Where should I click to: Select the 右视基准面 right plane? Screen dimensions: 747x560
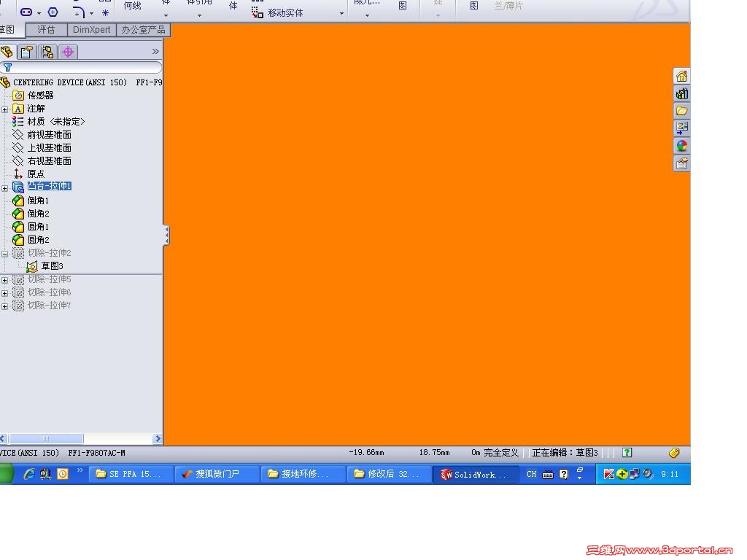(42, 161)
